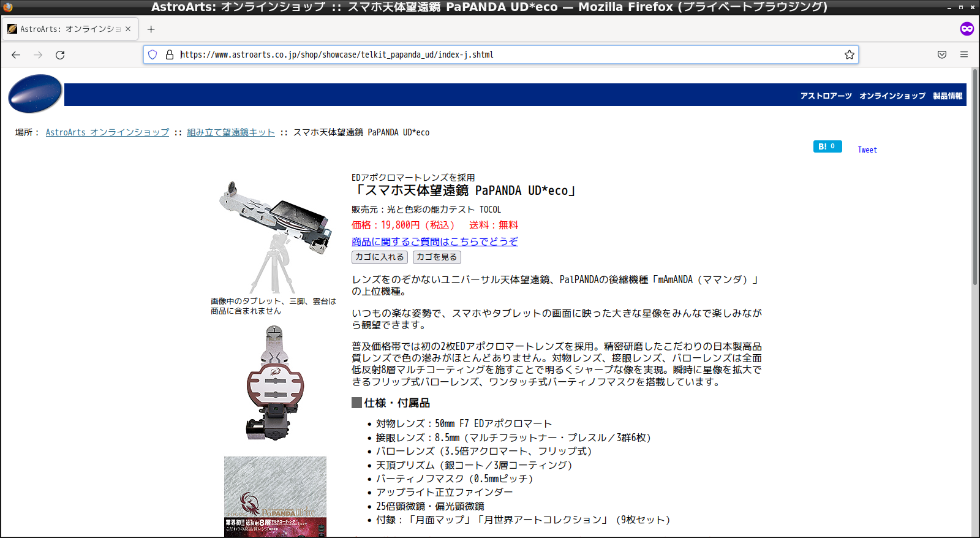The height and width of the screenshot is (538, 980).
Task: Click the shipping text 送料：無料
Action: pos(494,225)
